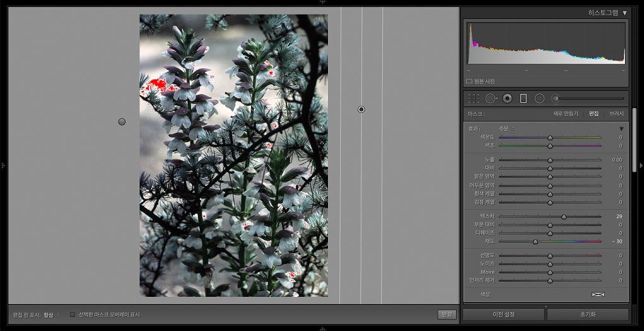Click the 초기화 button
This screenshot has height=331, width=644.
point(588,315)
